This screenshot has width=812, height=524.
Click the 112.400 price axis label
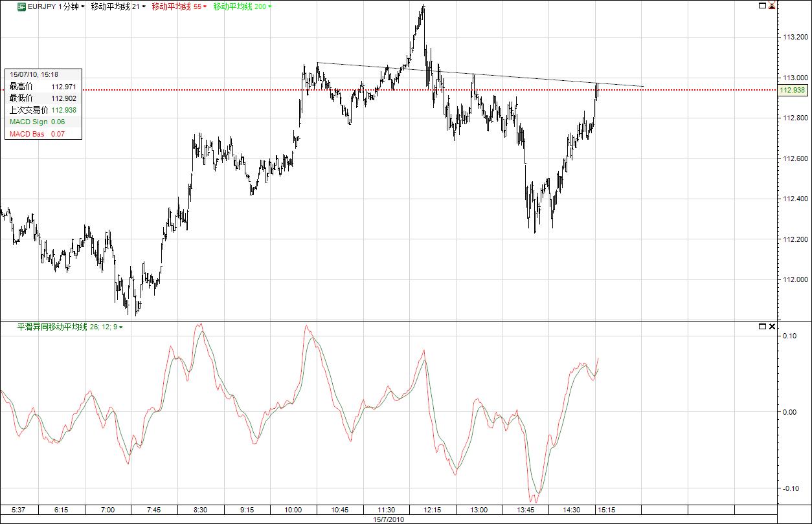(x=795, y=199)
